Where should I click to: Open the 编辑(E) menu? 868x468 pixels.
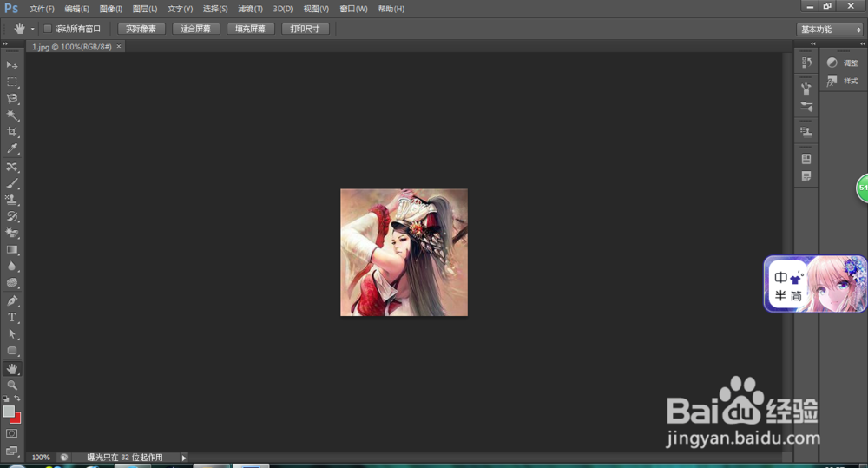click(x=77, y=9)
